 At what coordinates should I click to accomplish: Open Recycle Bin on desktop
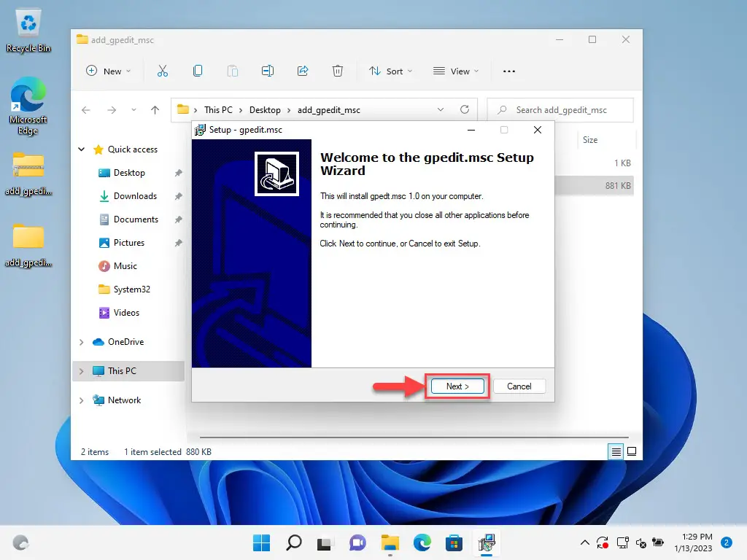tap(28, 31)
